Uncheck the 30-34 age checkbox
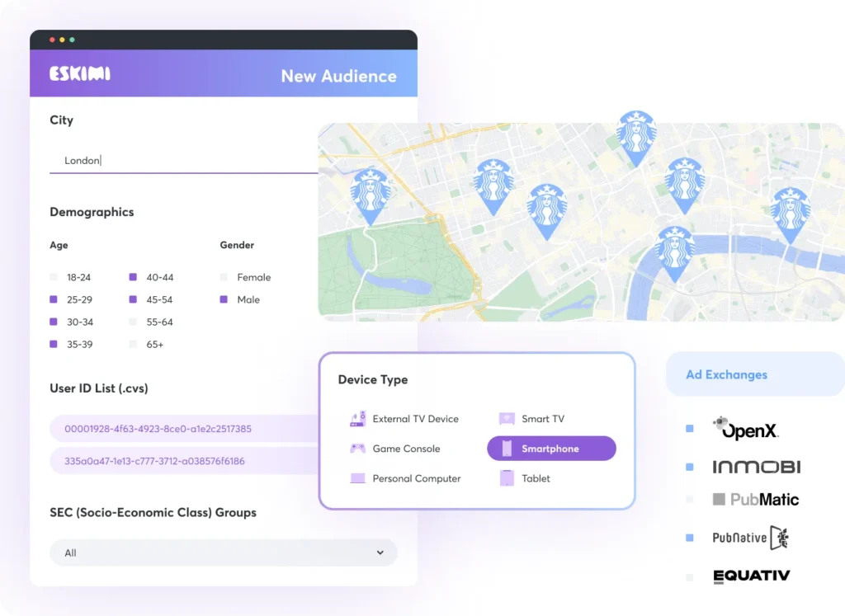 pos(54,322)
